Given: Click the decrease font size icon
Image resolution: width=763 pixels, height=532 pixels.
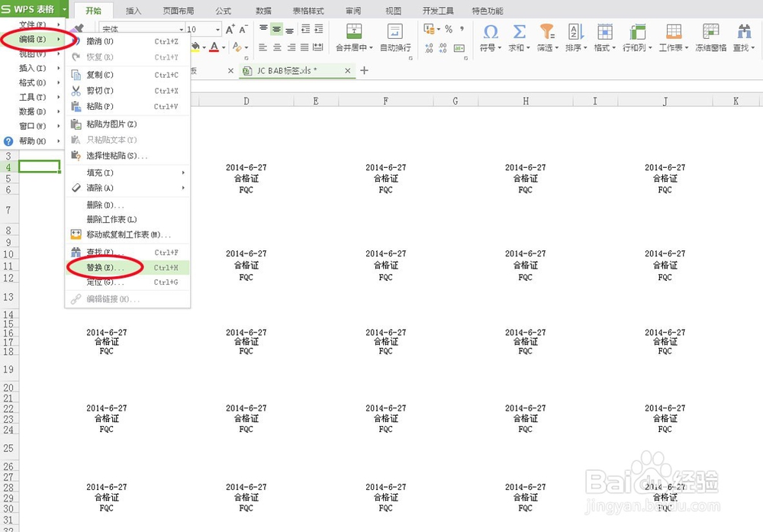Looking at the screenshot, I should point(243,29).
